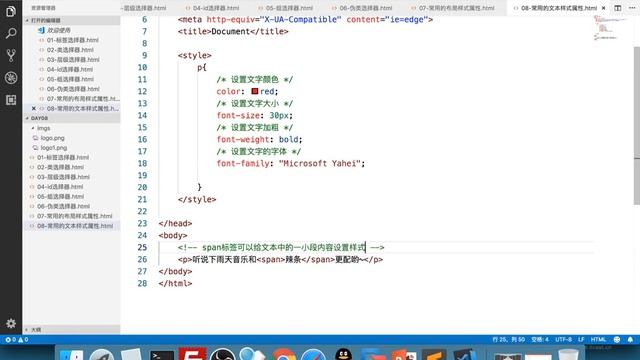This screenshot has height=360, width=640.
Task: Click the <span> tag on line 26
Action: coord(271,260)
